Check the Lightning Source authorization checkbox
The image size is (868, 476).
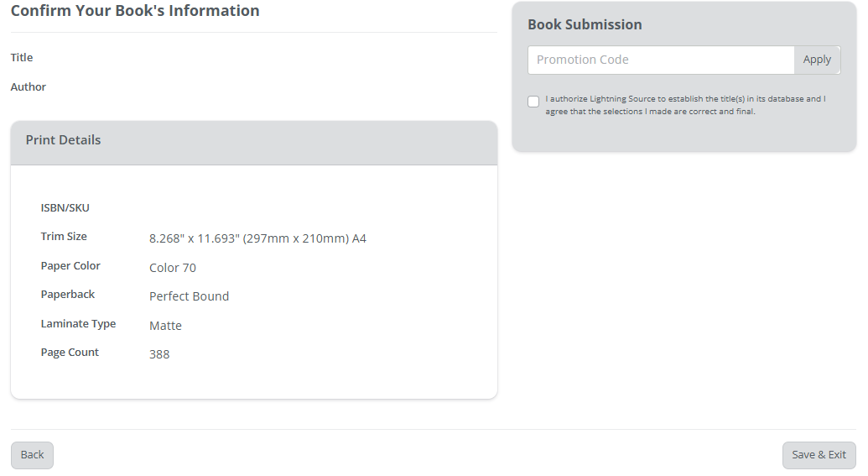533,102
